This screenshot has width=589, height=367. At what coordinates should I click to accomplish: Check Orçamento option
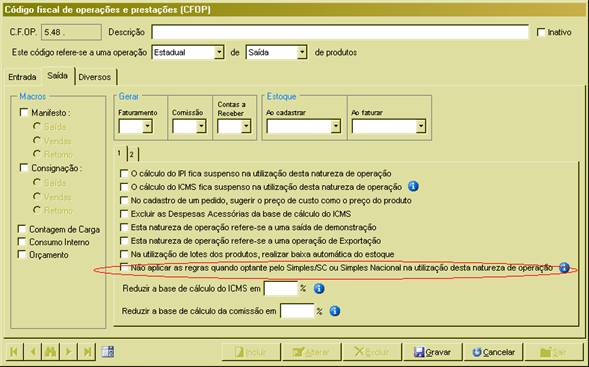point(22,254)
